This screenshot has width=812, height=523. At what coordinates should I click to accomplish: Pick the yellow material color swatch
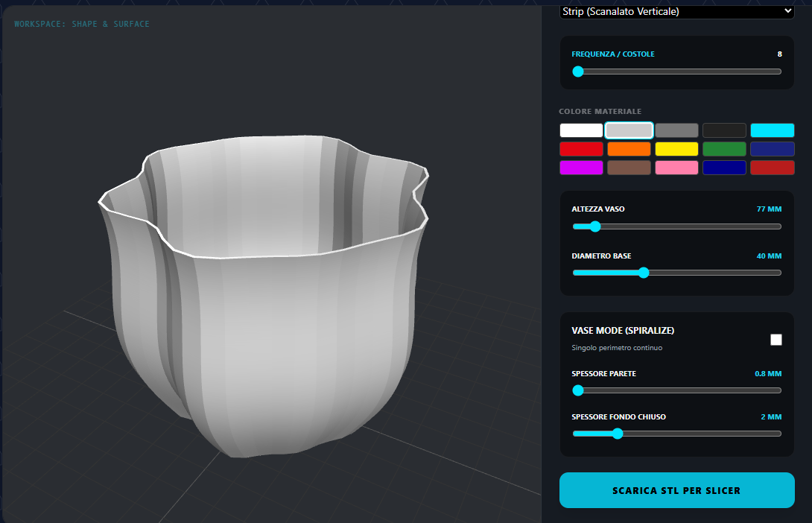pyautogui.click(x=676, y=149)
